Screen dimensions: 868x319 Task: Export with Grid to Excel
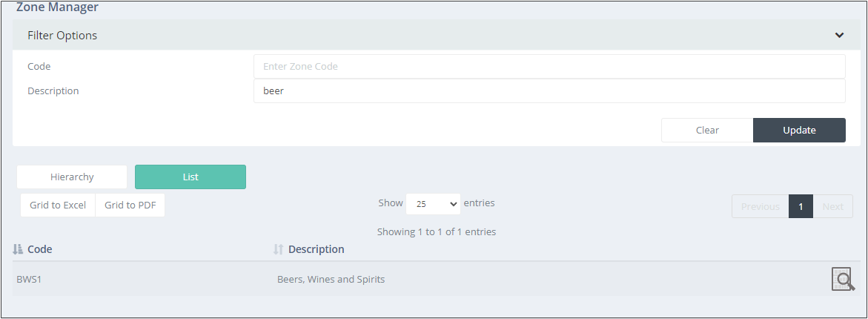click(58, 205)
